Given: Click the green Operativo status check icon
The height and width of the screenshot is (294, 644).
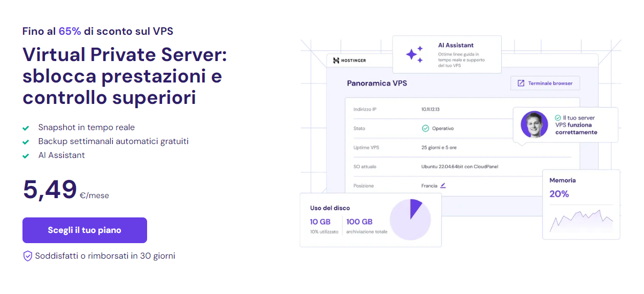Looking at the screenshot, I should 425,129.
